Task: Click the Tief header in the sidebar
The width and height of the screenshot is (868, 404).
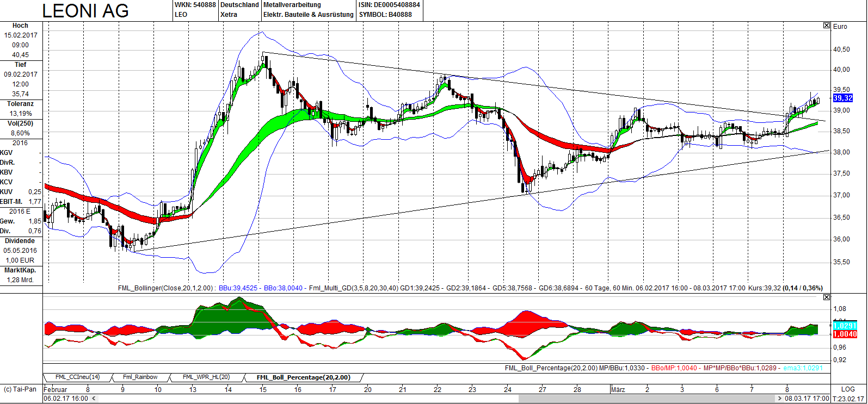Action: click(20, 65)
